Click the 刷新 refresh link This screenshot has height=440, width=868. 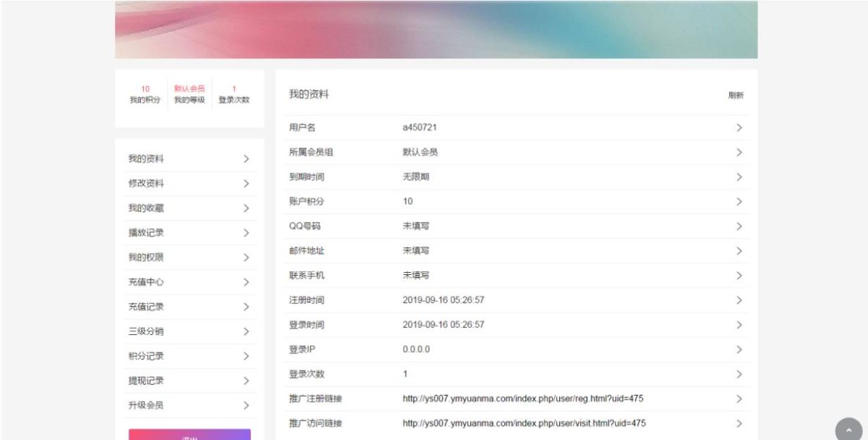tap(736, 95)
